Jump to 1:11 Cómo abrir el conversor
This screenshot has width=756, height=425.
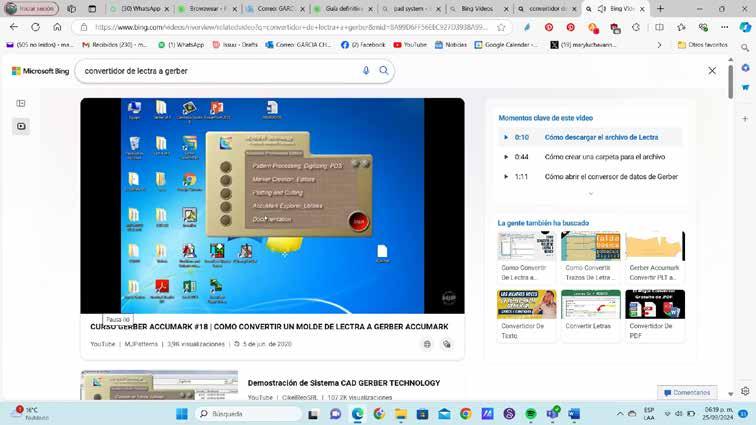(590, 177)
